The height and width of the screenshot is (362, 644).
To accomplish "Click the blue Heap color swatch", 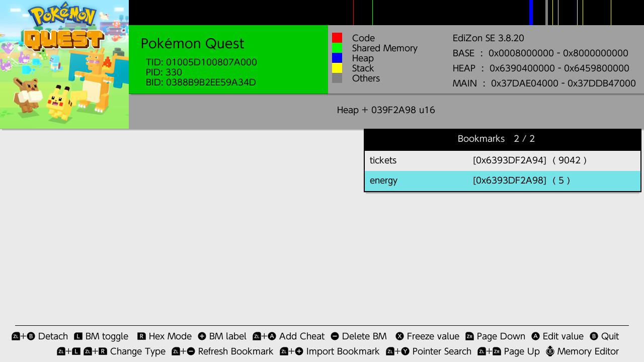I will (x=337, y=58).
